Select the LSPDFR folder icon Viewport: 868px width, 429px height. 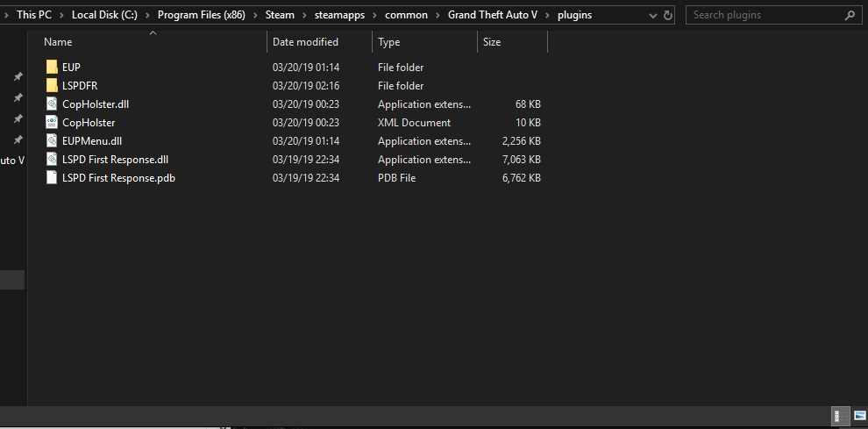tap(52, 86)
